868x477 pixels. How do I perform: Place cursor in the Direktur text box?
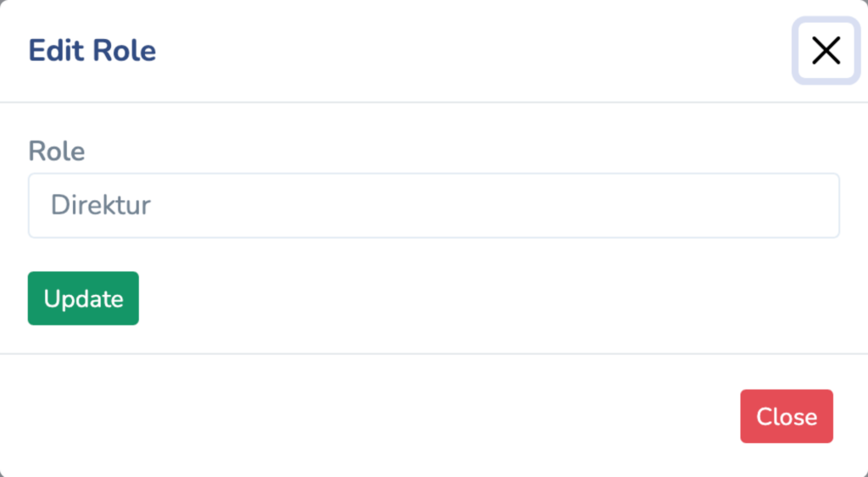pyautogui.click(x=433, y=206)
